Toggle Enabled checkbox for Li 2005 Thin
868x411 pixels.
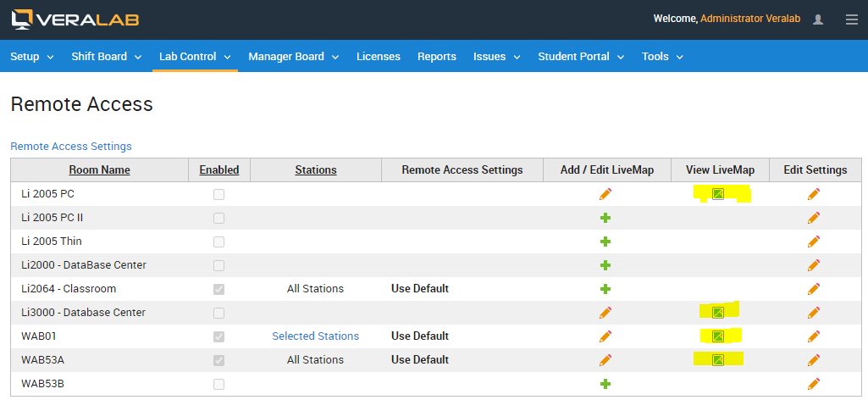click(x=219, y=242)
